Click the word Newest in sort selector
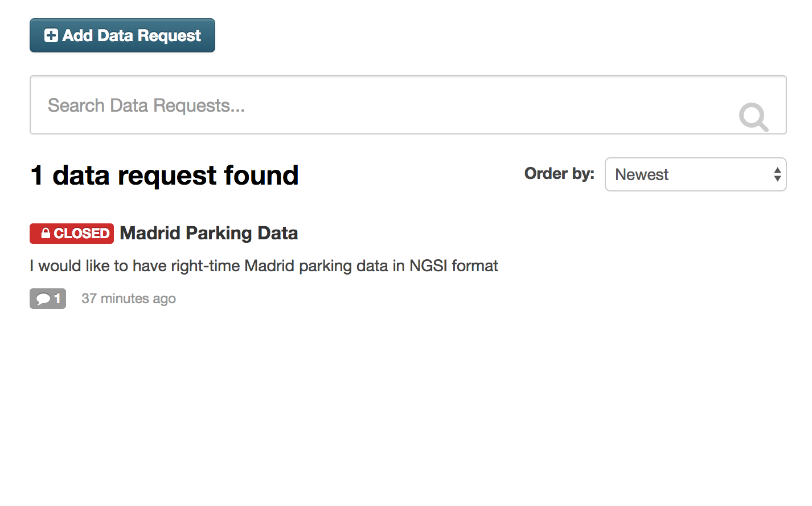 [x=642, y=174]
